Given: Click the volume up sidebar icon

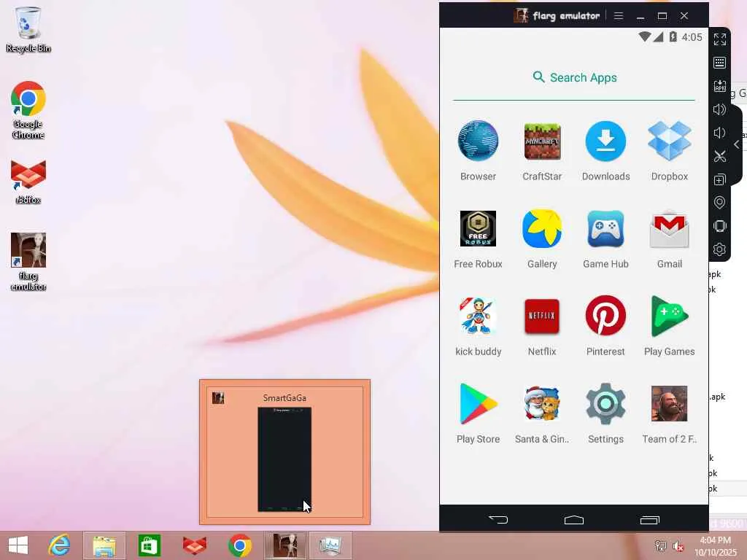Looking at the screenshot, I should click(x=720, y=109).
